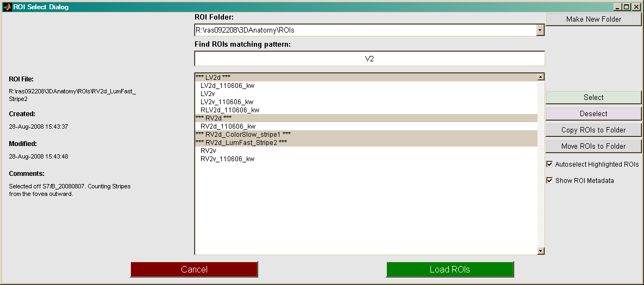The width and height of the screenshot is (644, 285).
Task: Click the MATLAB icon in title bar
Action: click(x=7, y=7)
